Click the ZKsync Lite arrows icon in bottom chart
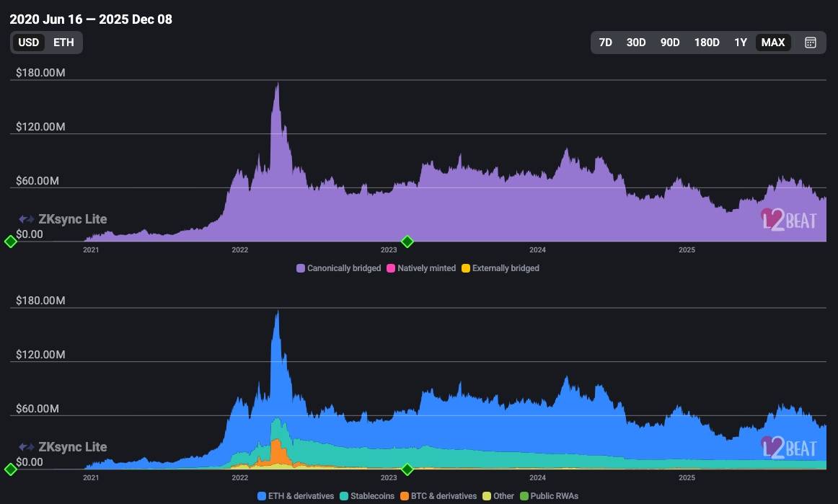The width and height of the screenshot is (838, 504). click(x=27, y=447)
